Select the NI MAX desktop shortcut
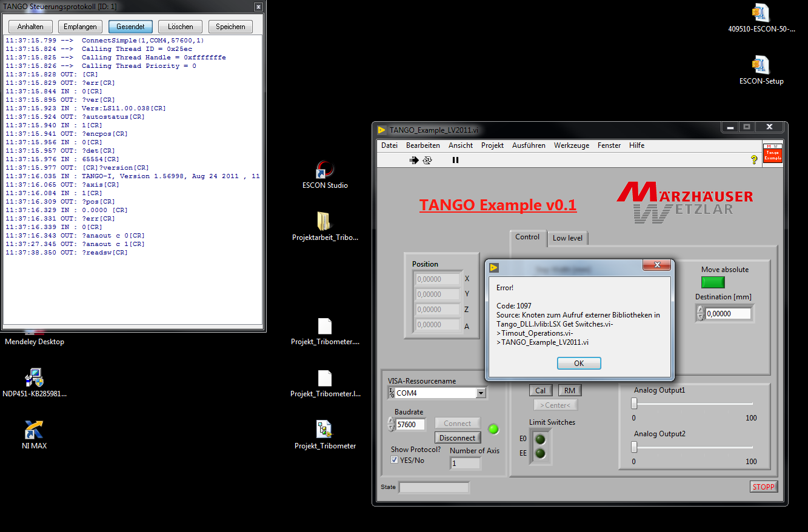Image resolution: width=808 pixels, height=532 pixels. (34, 434)
